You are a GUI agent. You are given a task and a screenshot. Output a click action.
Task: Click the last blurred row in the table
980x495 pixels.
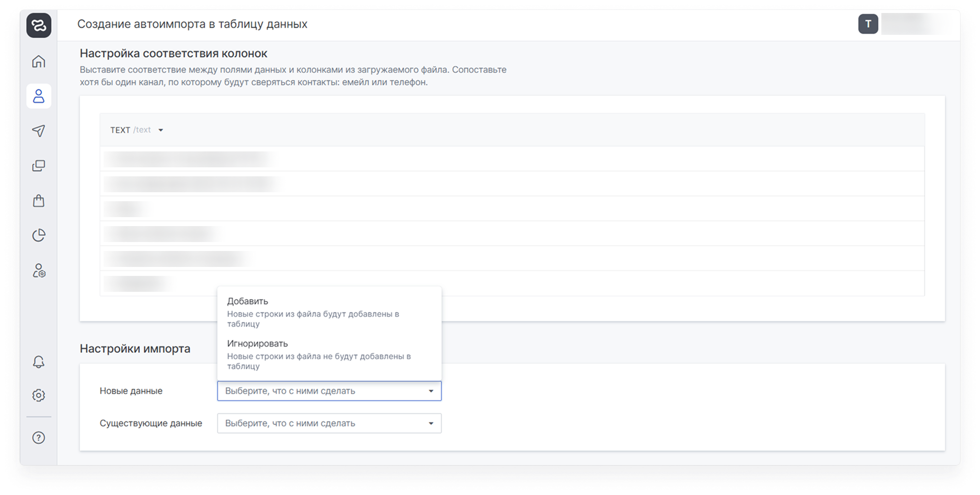[x=137, y=283]
